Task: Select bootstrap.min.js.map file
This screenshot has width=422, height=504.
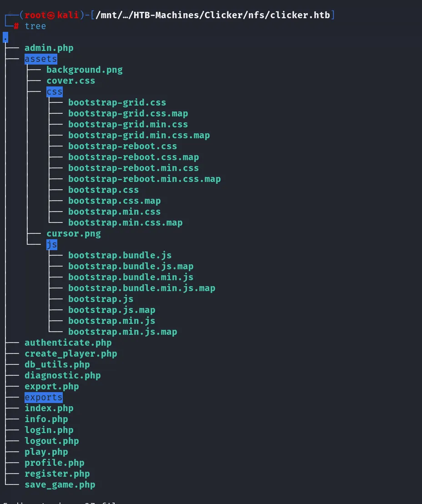Action: [122, 332]
